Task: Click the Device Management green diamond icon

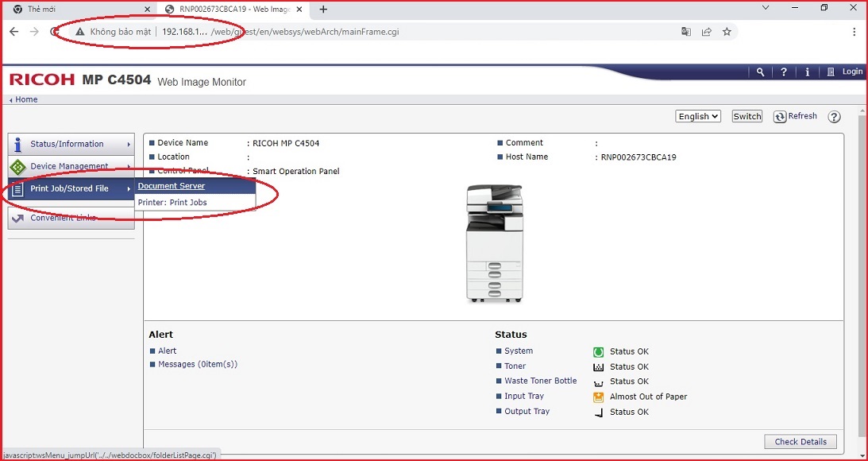Action: [18, 166]
